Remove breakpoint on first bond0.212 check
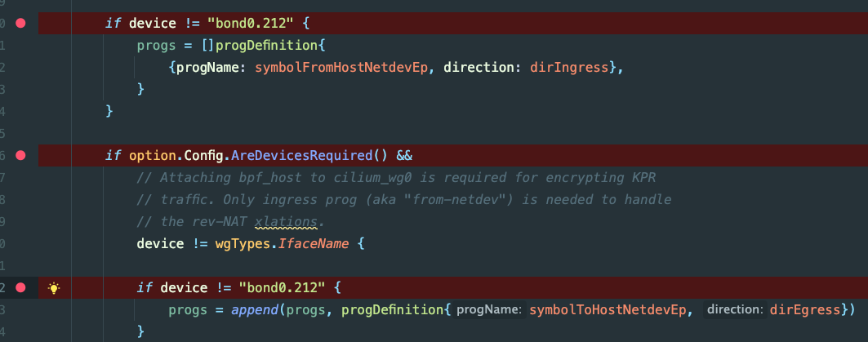The image size is (868, 342). 21,24
